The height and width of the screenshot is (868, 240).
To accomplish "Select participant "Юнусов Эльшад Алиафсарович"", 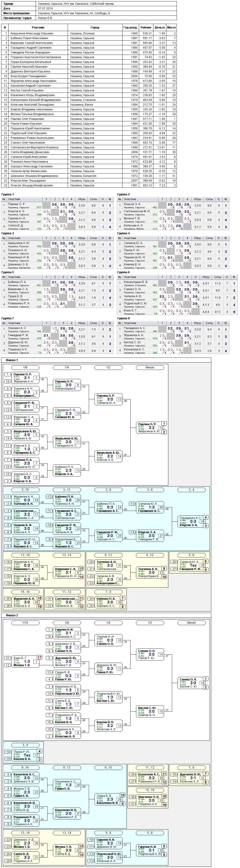I will [x=31, y=185].
